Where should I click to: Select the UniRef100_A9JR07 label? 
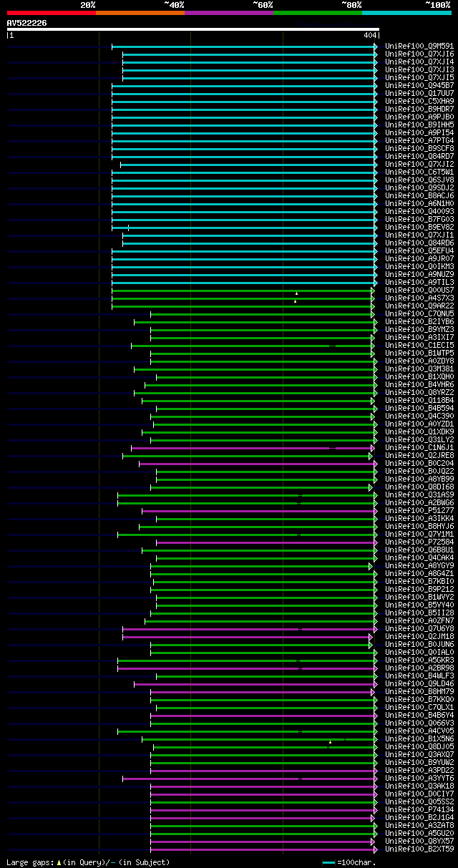419,259
